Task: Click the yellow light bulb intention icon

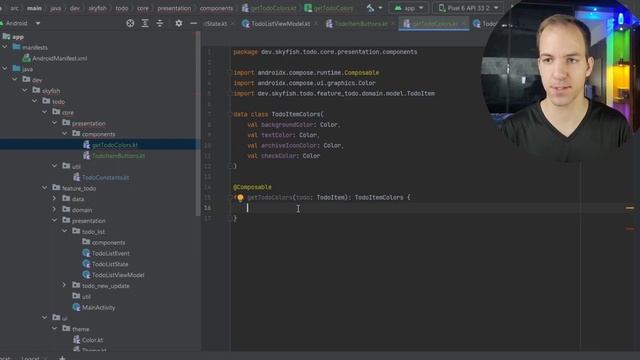Action: 240,198
